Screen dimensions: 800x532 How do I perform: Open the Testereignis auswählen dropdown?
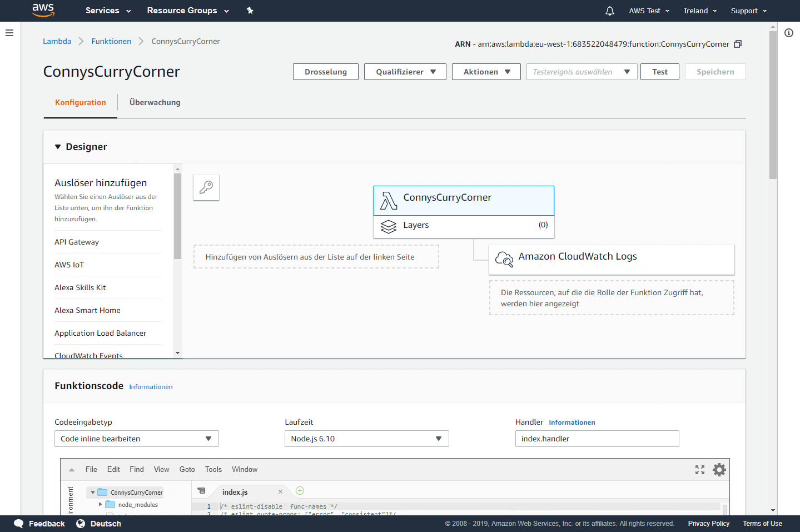582,72
